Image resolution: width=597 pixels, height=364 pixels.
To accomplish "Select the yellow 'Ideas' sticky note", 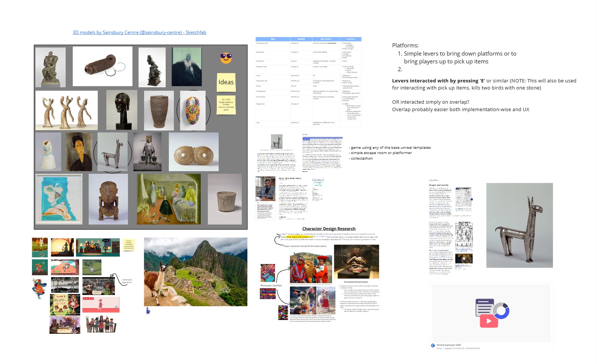I will (x=226, y=82).
